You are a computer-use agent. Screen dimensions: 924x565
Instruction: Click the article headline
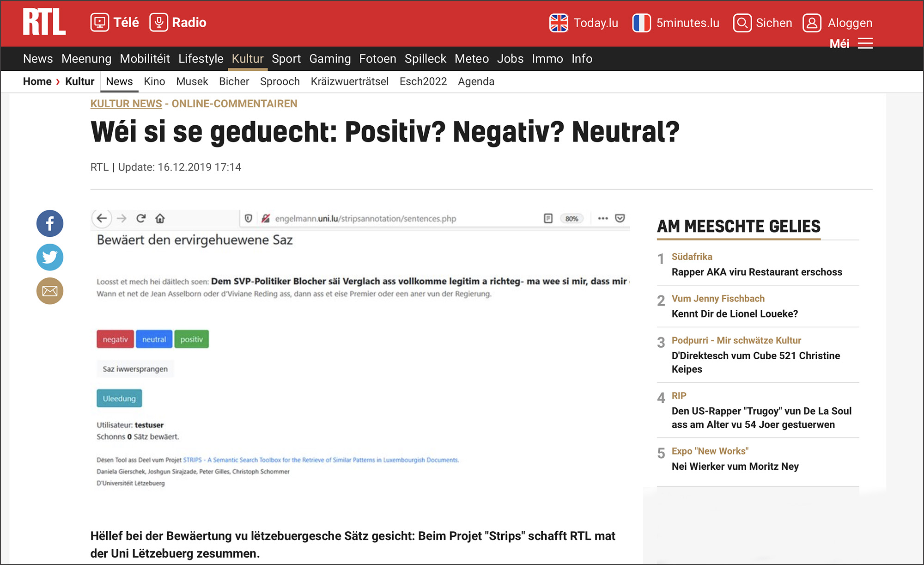click(385, 132)
